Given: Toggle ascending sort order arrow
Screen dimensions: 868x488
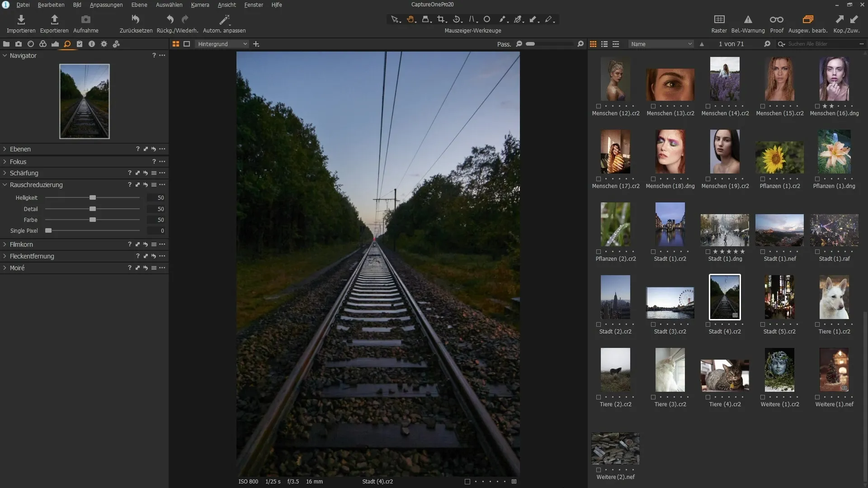Looking at the screenshot, I should 702,44.
